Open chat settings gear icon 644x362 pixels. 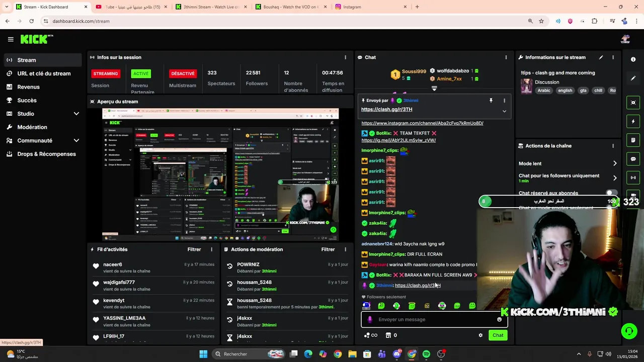480,335
